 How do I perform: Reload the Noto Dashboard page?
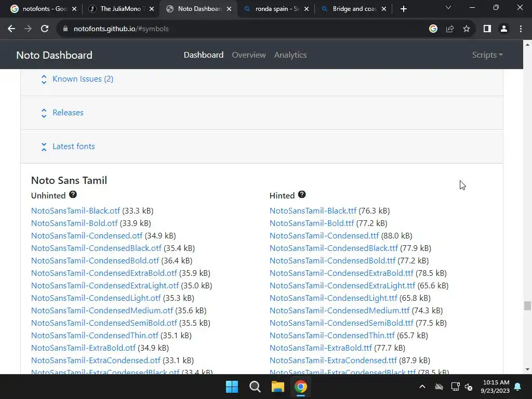tap(45, 29)
